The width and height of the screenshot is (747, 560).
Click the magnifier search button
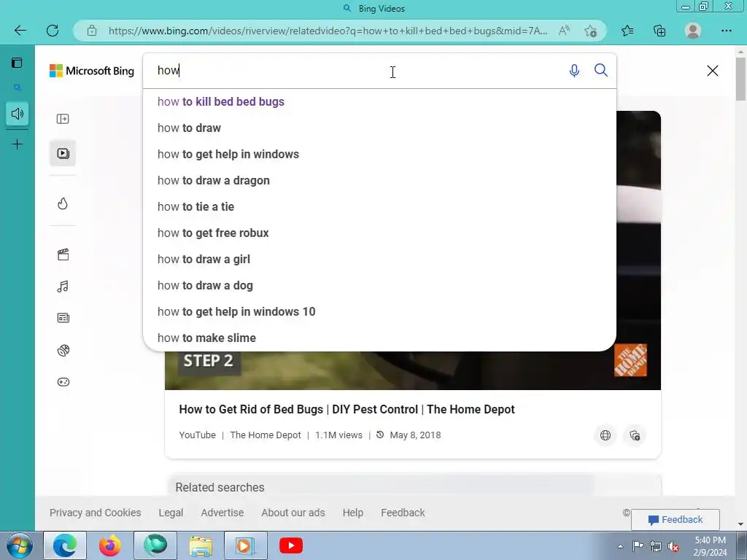click(x=601, y=71)
